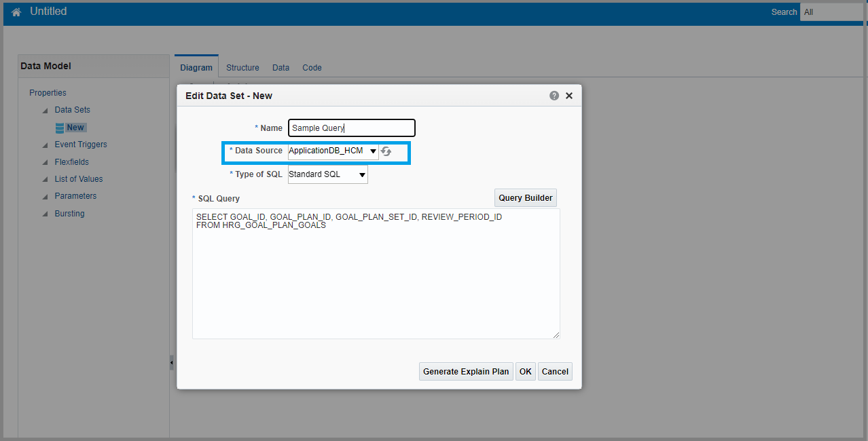Confirm the data set with OK
Viewport: 868px width, 441px height.
[525, 371]
